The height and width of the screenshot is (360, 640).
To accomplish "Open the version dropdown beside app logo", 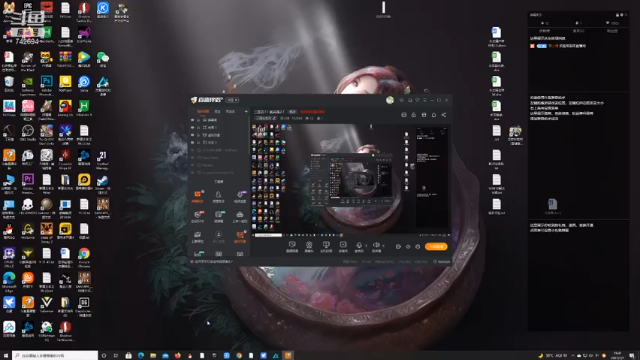I will click(x=233, y=100).
